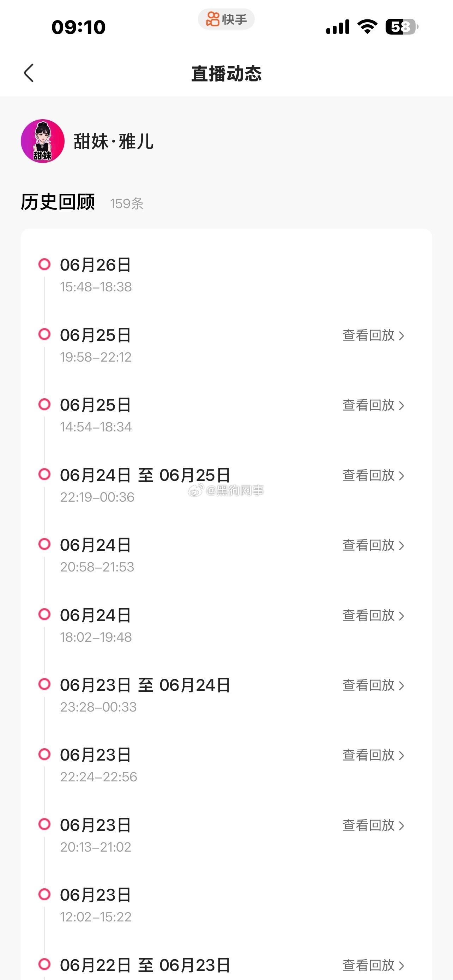
Task: Expand chevron for 06月23日 至 06月24日 replay
Action: coord(401,685)
